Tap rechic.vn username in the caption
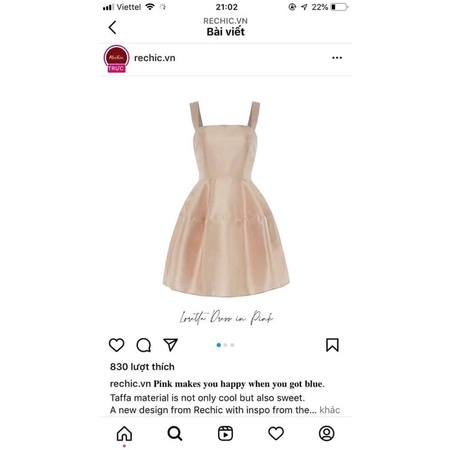This screenshot has width=450, height=450. tap(130, 384)
